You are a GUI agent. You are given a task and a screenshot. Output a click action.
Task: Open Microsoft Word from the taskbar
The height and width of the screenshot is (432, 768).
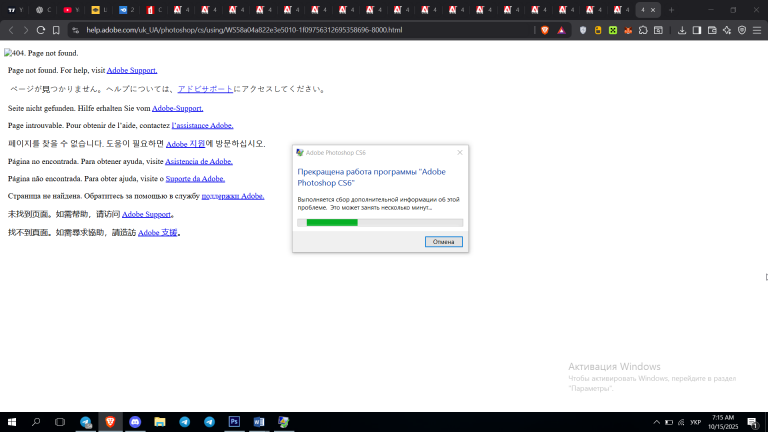click(259, 422)
